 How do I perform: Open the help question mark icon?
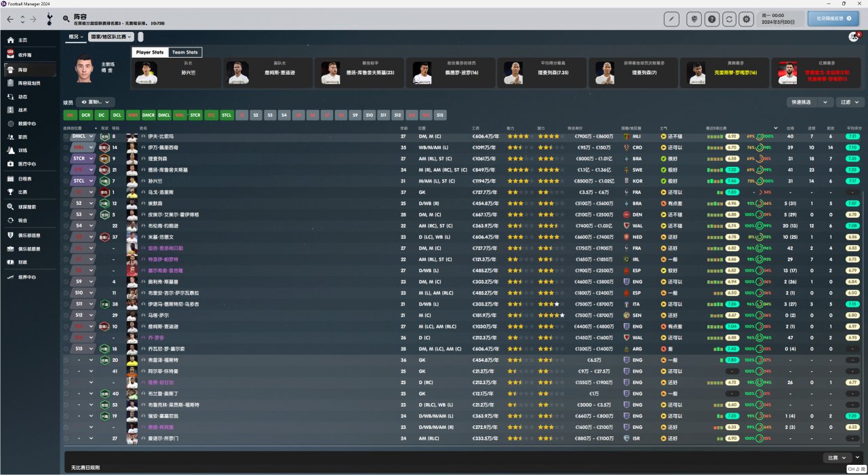(712, 19)
